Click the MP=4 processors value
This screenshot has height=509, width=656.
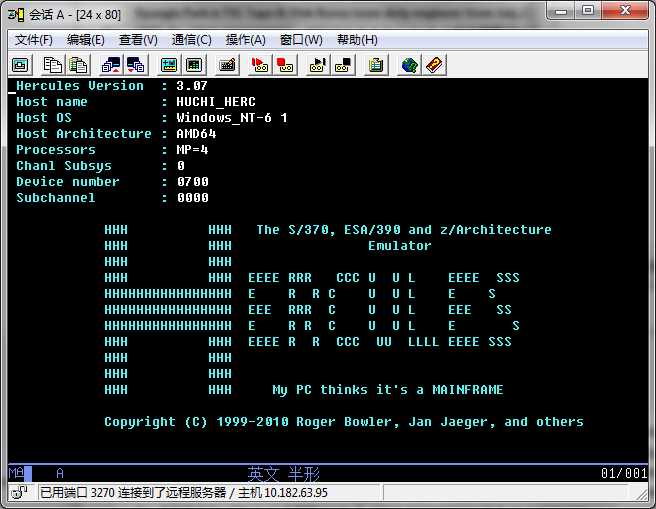click(x=192, y=150)
